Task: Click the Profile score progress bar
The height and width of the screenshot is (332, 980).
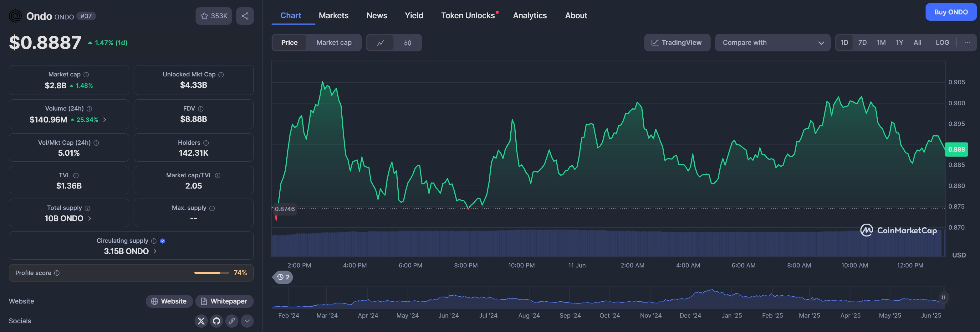Action: (212, 273)
